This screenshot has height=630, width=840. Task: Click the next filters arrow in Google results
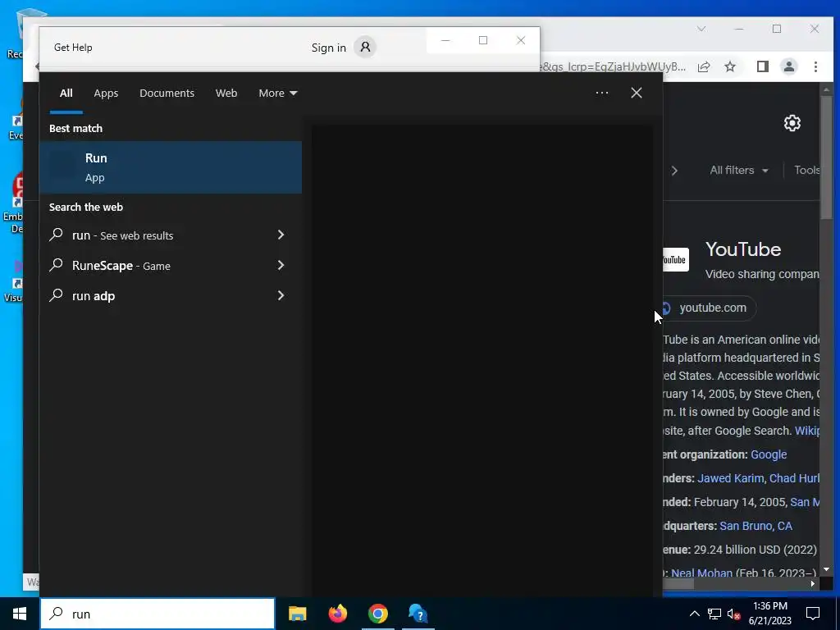coord(674,171)
